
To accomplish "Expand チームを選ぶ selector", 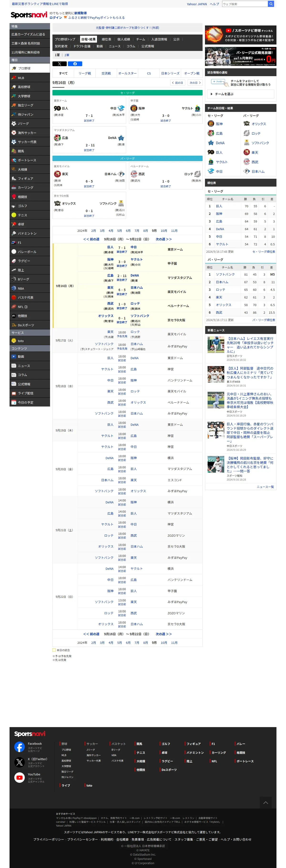I will (x=240, y=94).
